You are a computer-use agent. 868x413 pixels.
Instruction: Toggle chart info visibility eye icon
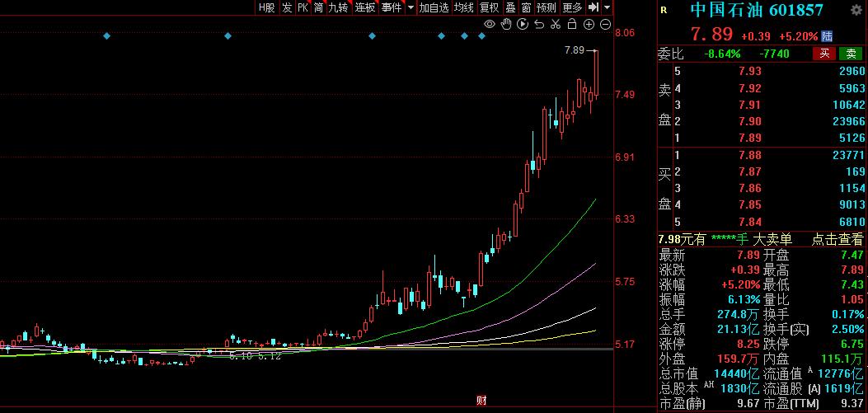[490, 24]
